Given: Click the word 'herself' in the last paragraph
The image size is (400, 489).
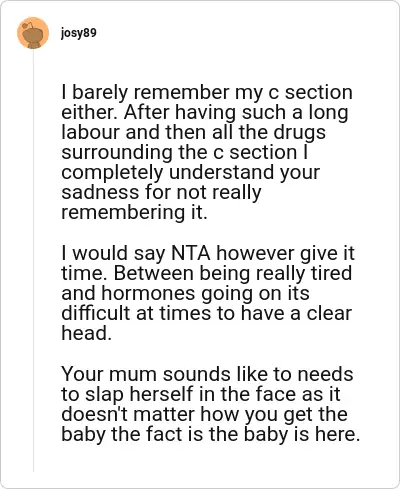Looking at the screenshot, I should [161, 394].
